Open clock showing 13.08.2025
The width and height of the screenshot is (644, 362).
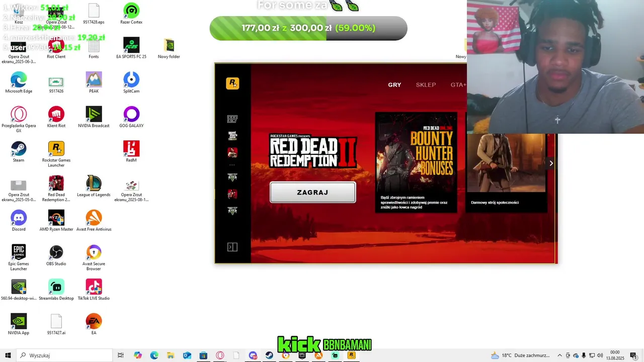[x=615, y=355]
